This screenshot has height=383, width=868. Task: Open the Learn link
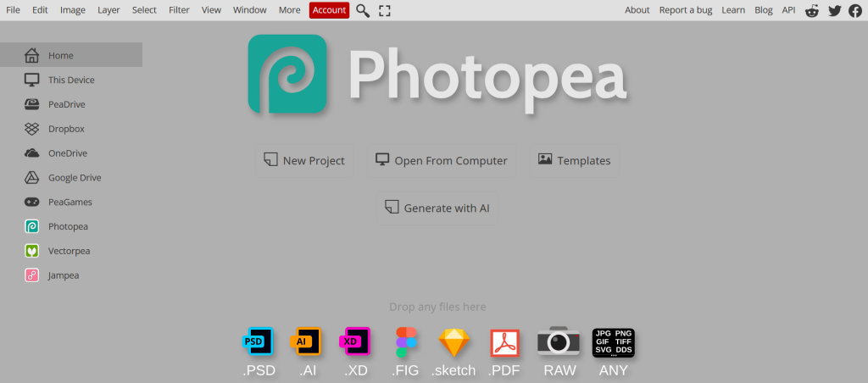pos(733,10)
